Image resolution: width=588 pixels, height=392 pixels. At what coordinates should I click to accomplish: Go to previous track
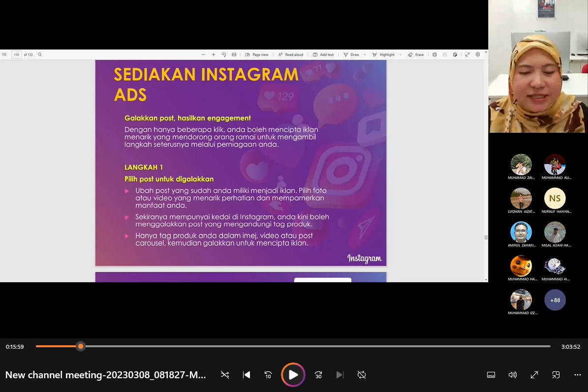coord(247,375)
